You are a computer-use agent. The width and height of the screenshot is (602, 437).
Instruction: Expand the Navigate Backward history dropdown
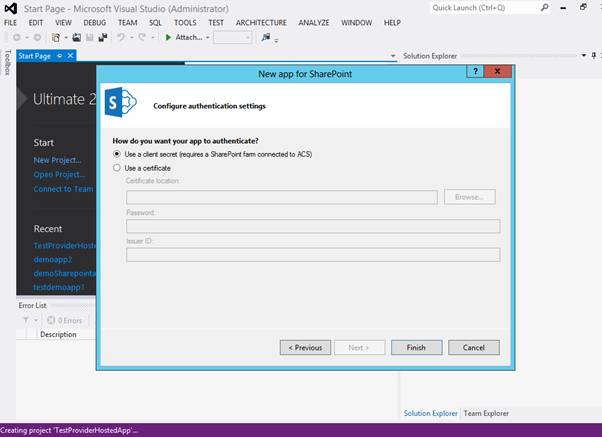pos(27,38)
